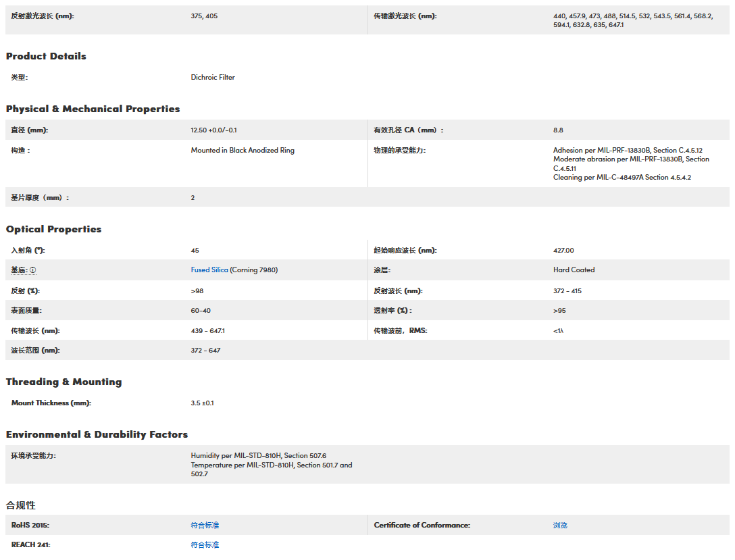The height and width of the screenshot is (560, 735).
Task: Click the 传输波前, RMS label
Action: pyautogui.click(x=401, y=331)
